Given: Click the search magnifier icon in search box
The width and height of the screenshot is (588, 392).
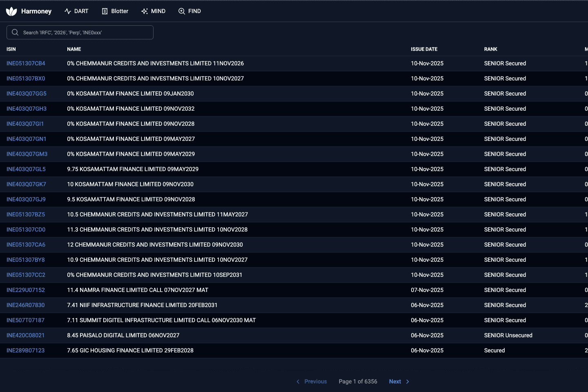Looking at the screenshot, I should pos(15,32).
